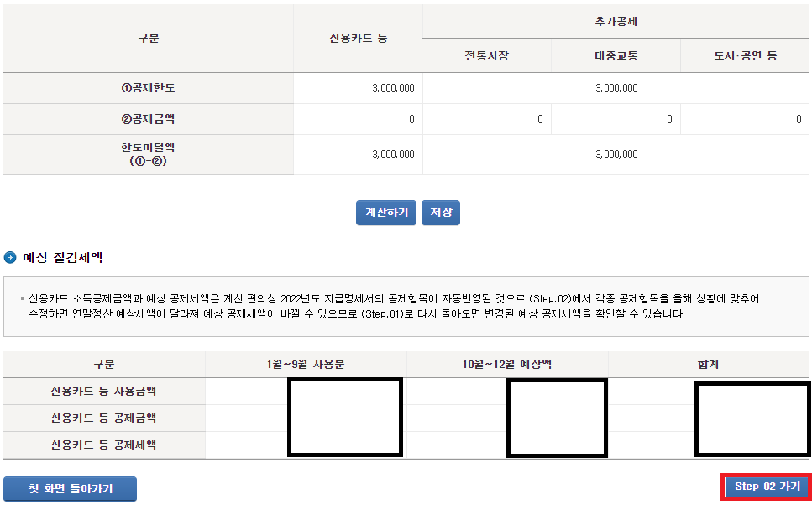Click the 첫 화면 돌아가기 button

pos(70,489)
